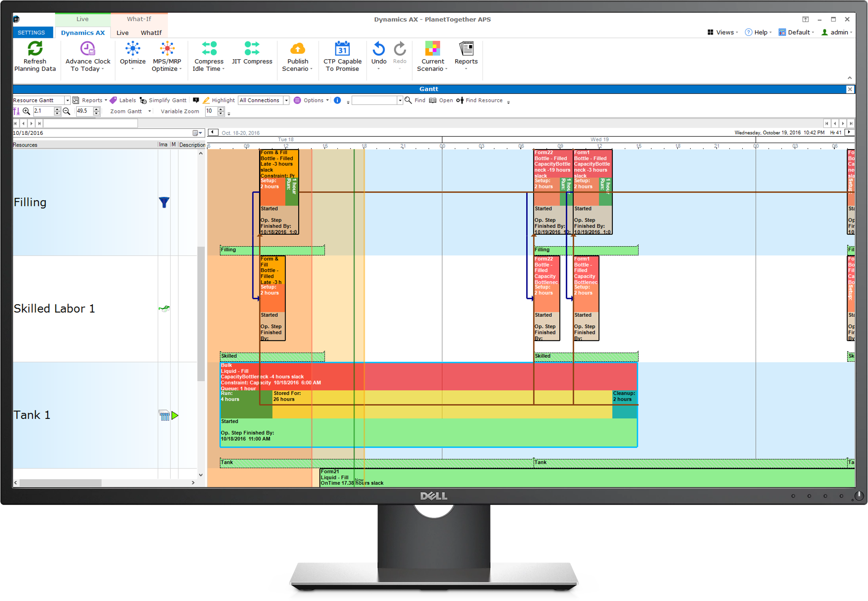The width and height of the screenshot is (868, 601).
Task: Click the Find Resource button
Action: [x=479, y=100]
